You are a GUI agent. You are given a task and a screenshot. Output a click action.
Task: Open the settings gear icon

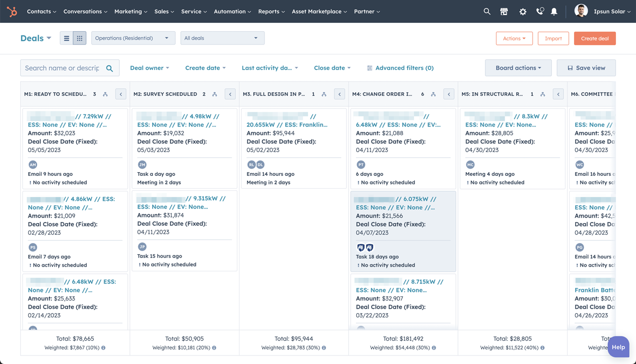click(523, 11)
